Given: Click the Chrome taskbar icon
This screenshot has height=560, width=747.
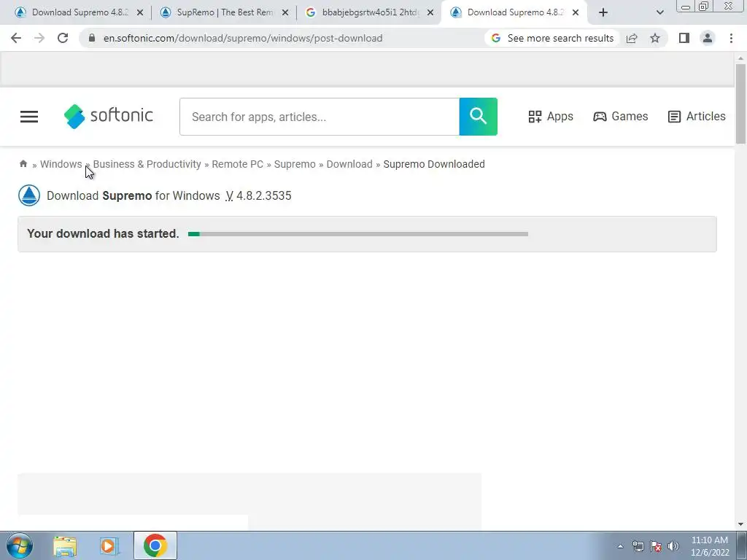Looking at the screenshot, I should pyautogui.click(x=155, y=545).
